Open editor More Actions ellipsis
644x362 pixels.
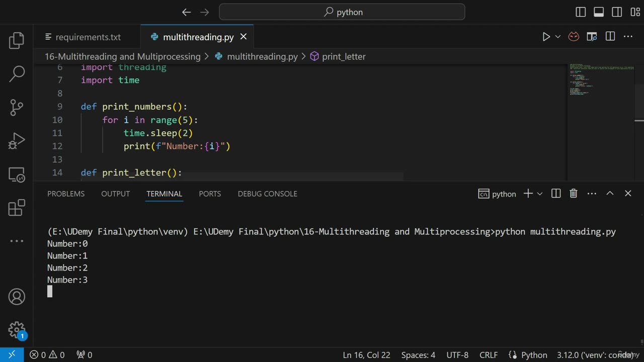[628, 37]
